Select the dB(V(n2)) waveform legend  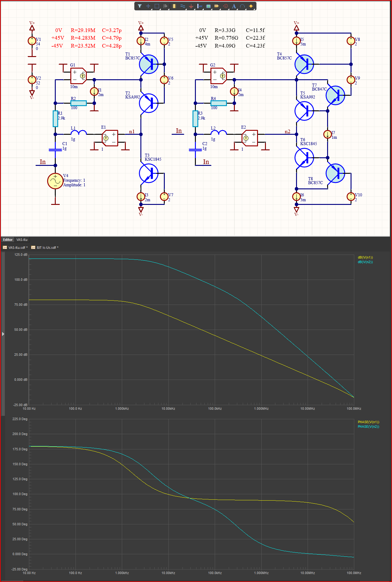[x=365, y=262]
